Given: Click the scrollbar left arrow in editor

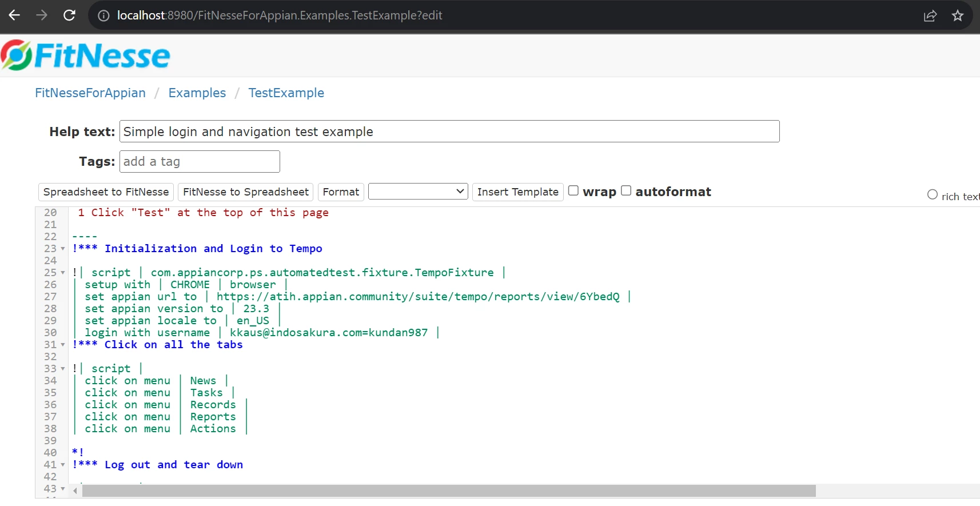Looking at the screenshot, I should 75,491.
